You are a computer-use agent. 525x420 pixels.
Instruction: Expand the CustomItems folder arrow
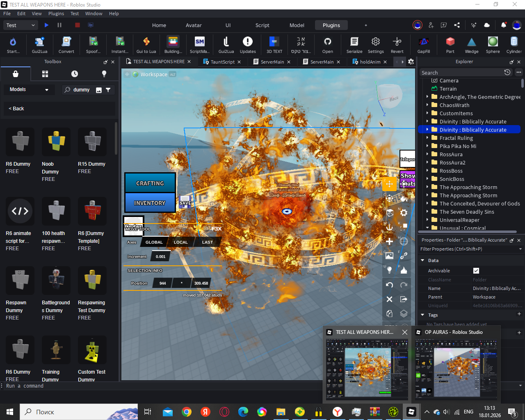pyautogui.click(x=427, y=113)
